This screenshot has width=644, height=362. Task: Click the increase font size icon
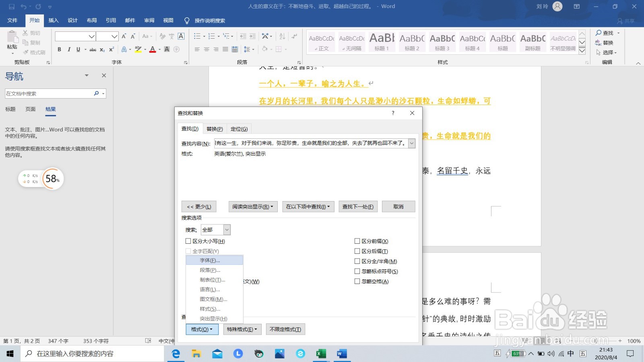[x=124, y=36]
